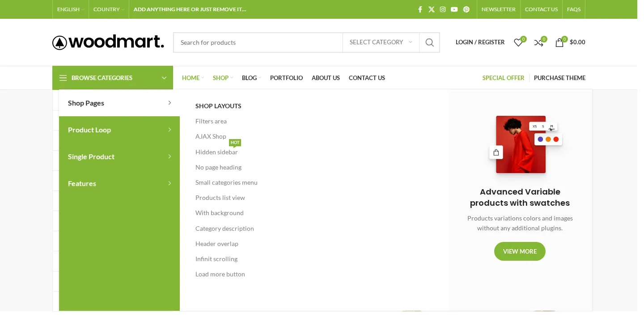Click the Shop Layouts heading
The width and height of the screenshot is (644, 322).
pos(218,106)
